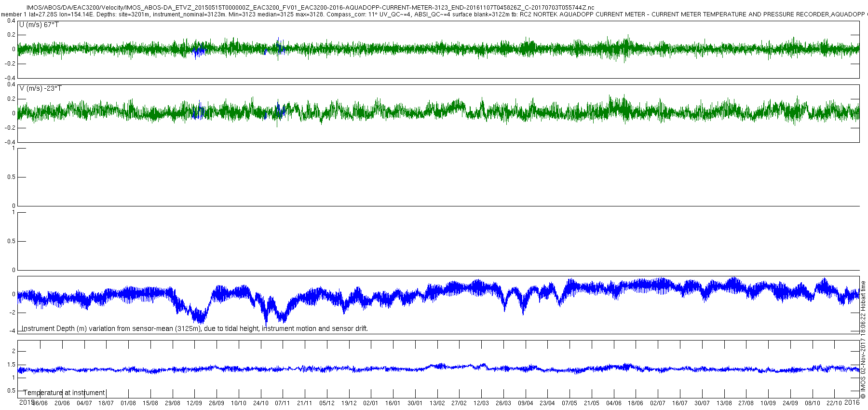This screenshot has width=868, height=410.
Task: Click the '30/01' date tick label
Action: click(415, 403)
